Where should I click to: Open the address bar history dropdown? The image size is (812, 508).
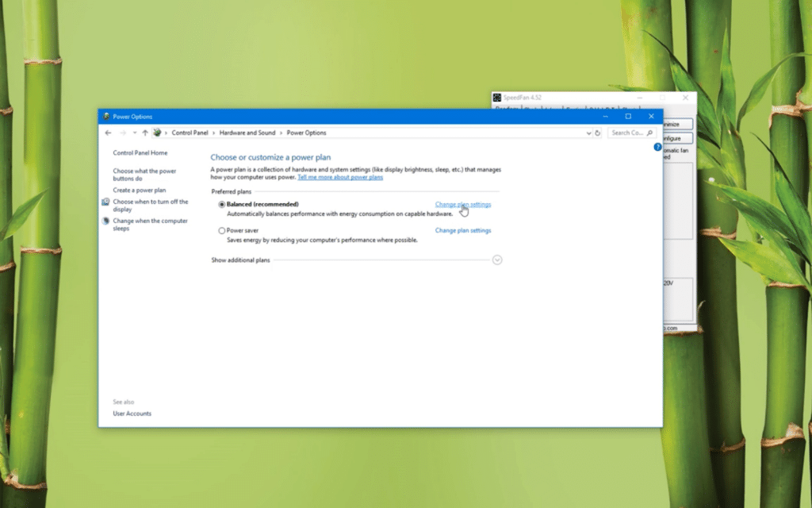click(588, 133)
